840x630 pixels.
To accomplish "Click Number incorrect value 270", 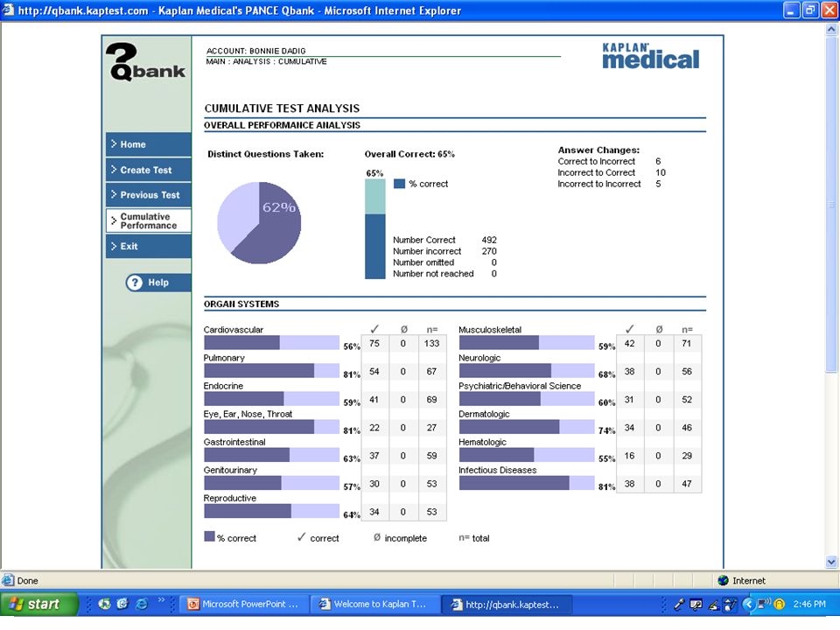I will coord(489,251).
